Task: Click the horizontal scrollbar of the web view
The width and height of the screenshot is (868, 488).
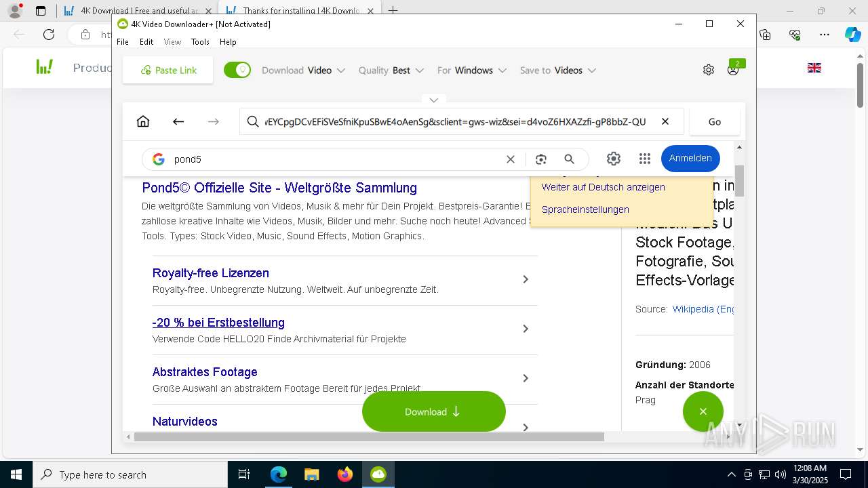Action: pyautogui.click(x=369, y=437)
